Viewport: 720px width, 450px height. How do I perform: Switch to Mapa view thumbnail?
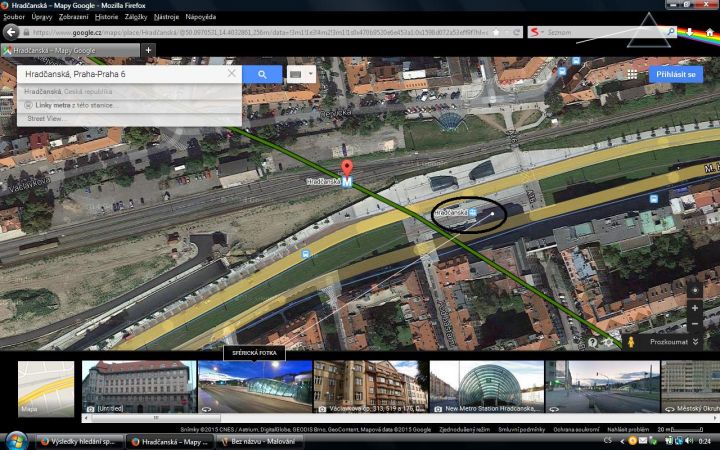coord(46,388)
